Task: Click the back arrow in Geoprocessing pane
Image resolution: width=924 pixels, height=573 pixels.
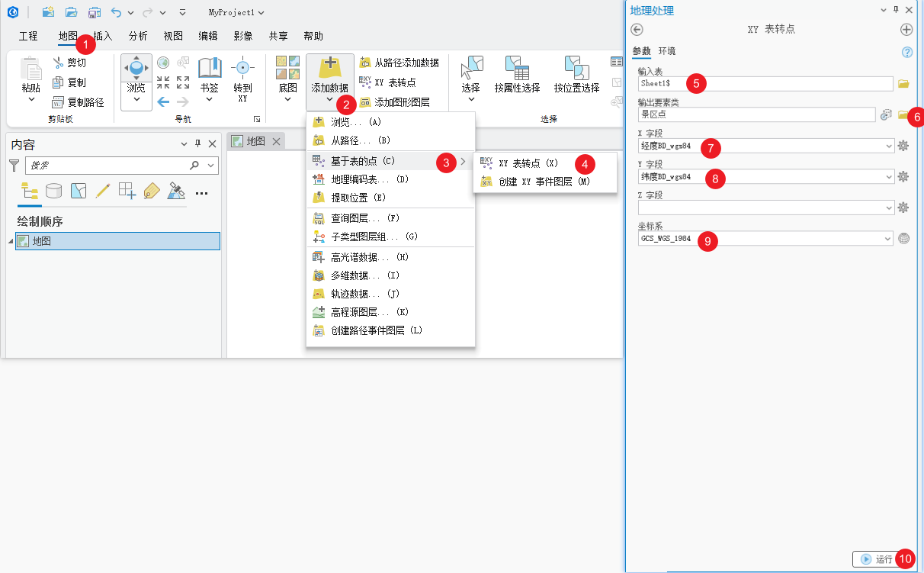Action: [637, 29]
